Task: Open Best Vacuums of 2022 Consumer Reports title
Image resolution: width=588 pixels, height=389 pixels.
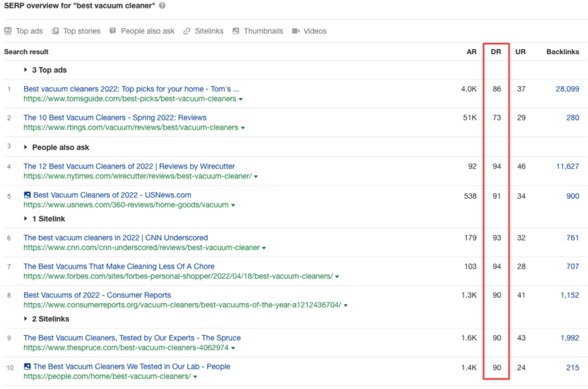Action: click(x=97, y=295)
